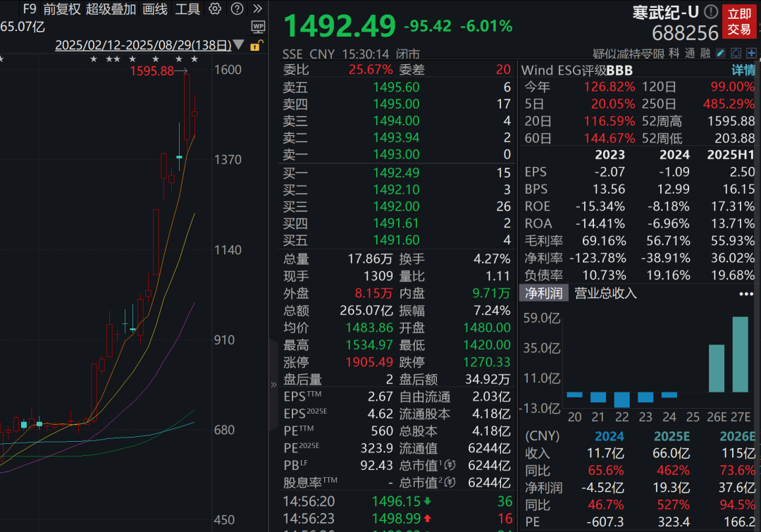761x532 pixels.
Task: Select sell-four price 1495.00
Action: click(396, 104)
